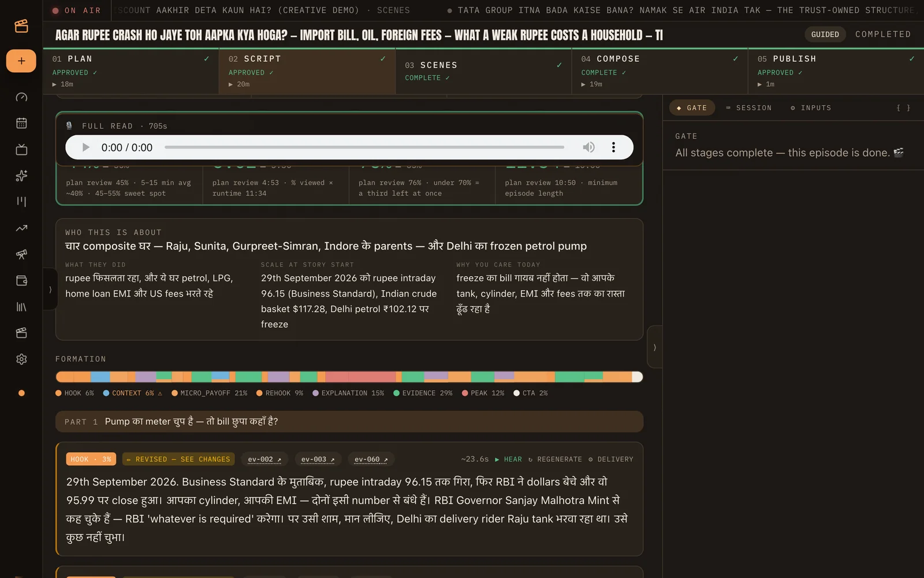The height and width of the screenshot is (578, 924).
Task: Toggle the raw JSON braces view
Action: pyautogui.click(x=903, y=108)
